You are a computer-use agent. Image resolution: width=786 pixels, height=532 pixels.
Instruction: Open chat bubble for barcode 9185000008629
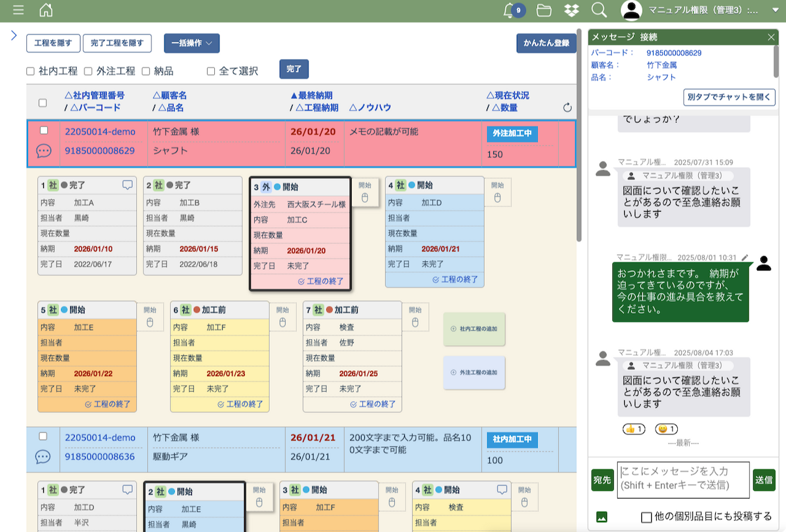click(43, 151)
